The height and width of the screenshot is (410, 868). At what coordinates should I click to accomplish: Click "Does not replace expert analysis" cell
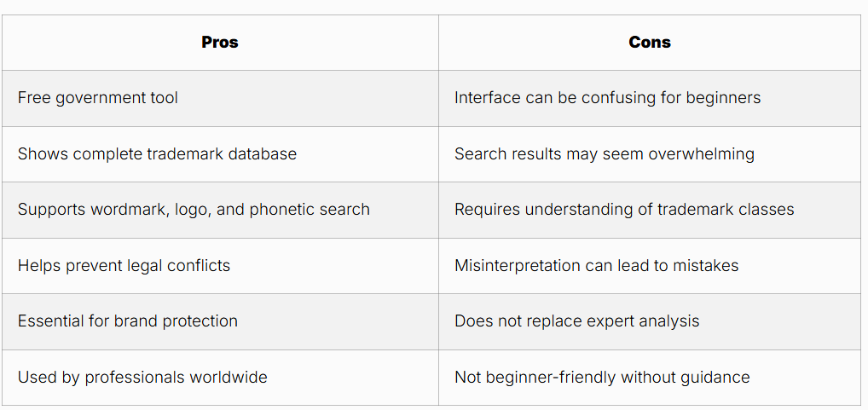[576, 321]
